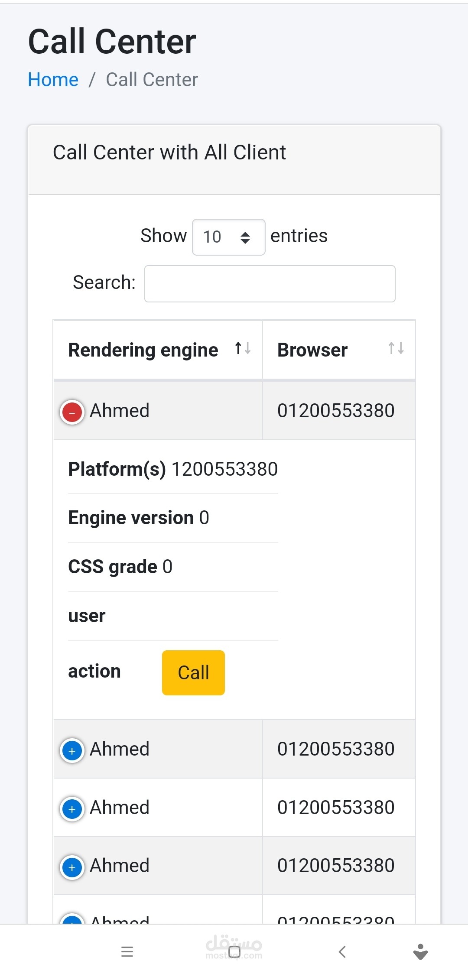Viewport: 468px width, 980px height.
Task: Click the Rendering engine header label
Action: 143,350
